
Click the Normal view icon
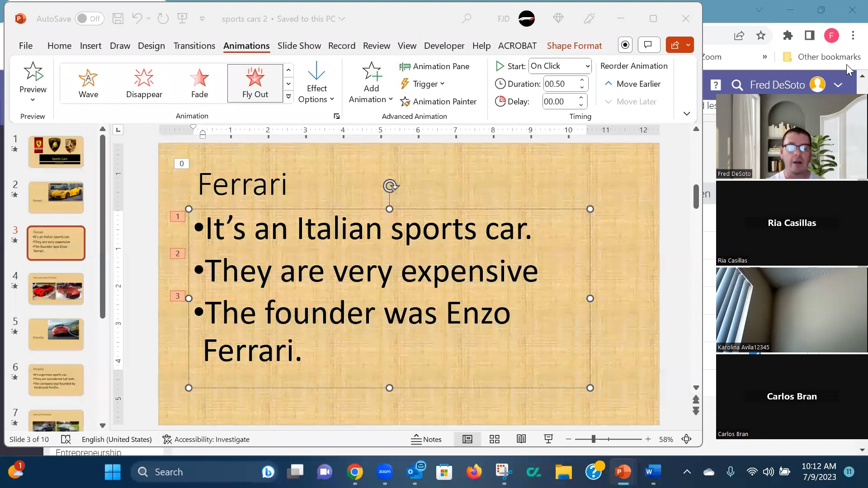tap(467, 439)
